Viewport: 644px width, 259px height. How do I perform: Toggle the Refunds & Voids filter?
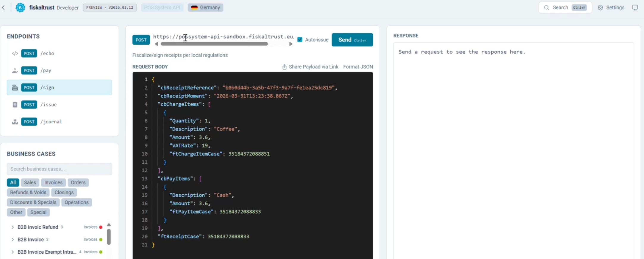(28, 192)
